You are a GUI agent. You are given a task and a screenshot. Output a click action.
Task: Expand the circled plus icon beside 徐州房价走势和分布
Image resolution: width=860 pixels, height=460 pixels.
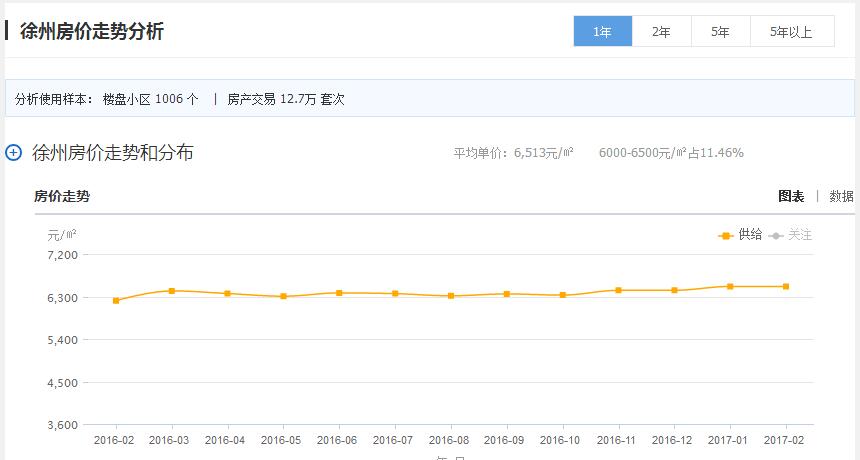pos(13,152)
